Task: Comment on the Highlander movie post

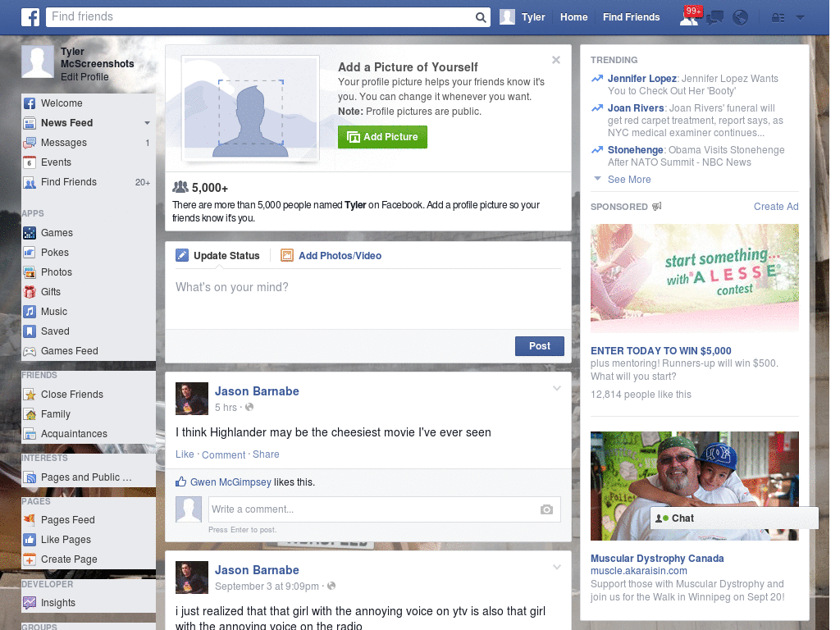Action: click(223, 454)
